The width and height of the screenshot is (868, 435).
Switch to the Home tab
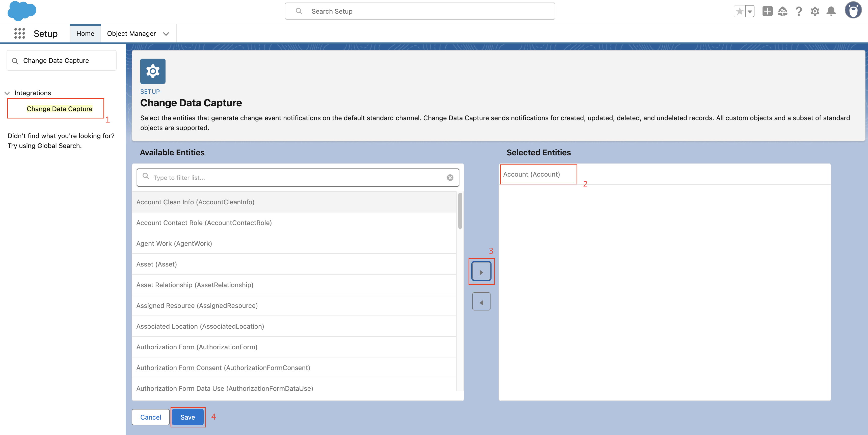pyautogui.click(x=85, y=33)
